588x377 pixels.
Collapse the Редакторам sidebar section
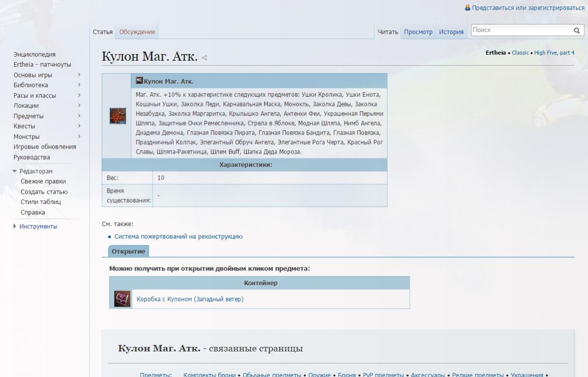tap(15, 171)
